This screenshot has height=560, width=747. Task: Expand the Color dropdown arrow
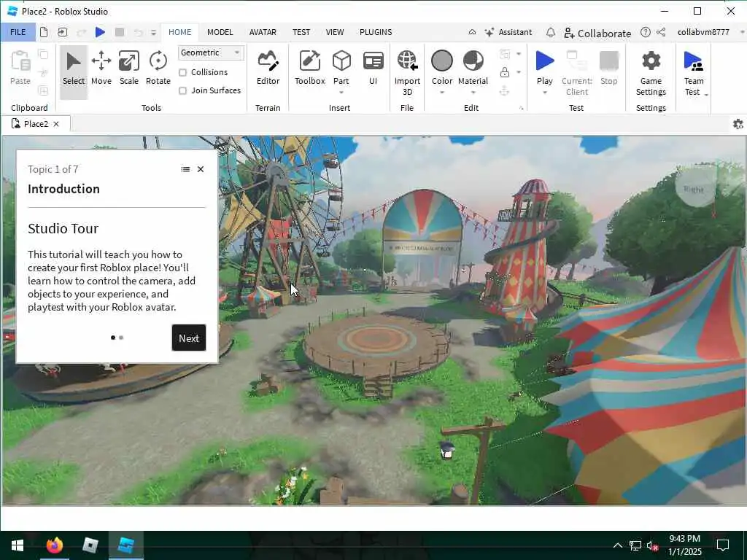click(x=441, y=93)
